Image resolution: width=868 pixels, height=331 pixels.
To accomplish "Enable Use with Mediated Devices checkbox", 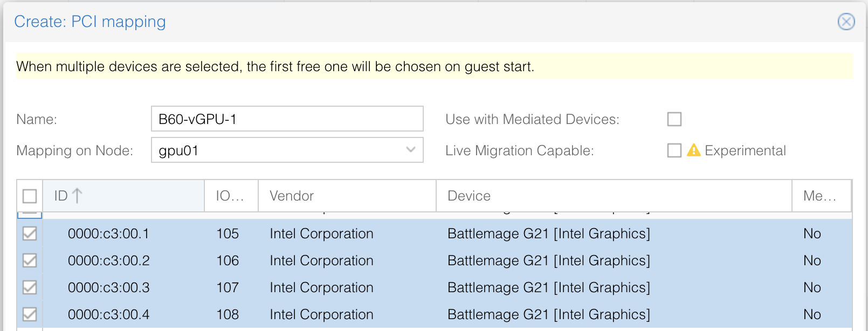I will point(674,119).
